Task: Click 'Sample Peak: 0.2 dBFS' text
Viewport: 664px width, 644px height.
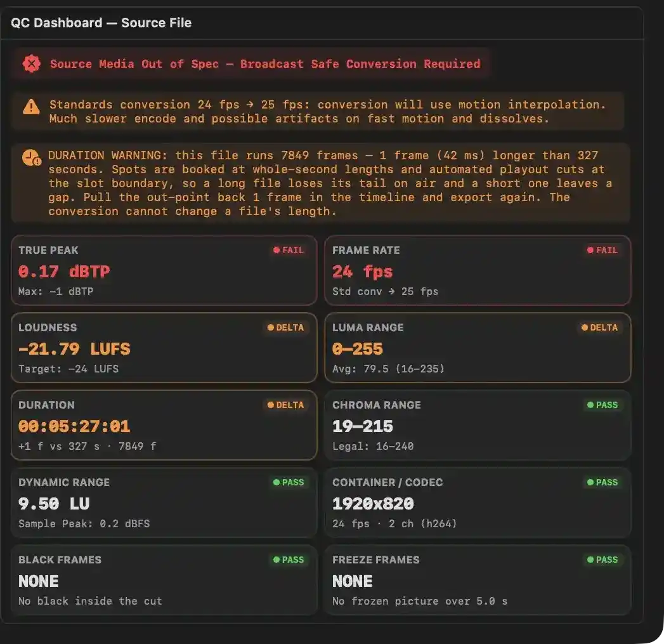Action: click(x=84, y=523)
